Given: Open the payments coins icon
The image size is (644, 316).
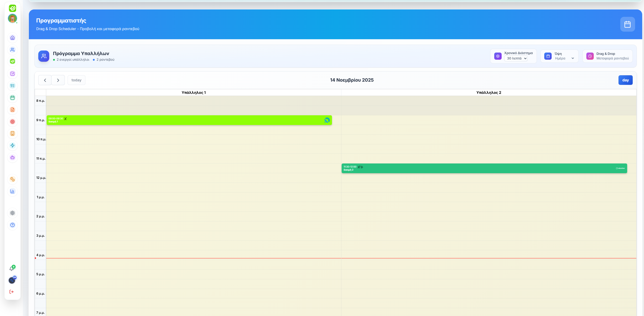Looking at the screenshot, I should pos(12,179).
